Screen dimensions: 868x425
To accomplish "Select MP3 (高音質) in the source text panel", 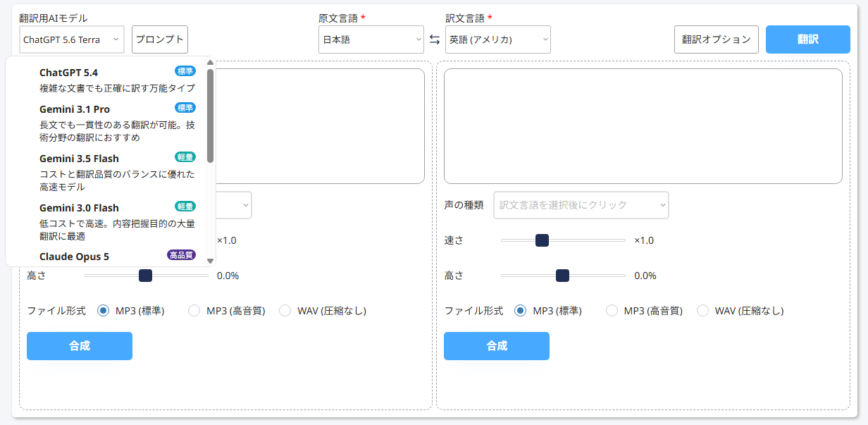I will pyautogui.click(x=194, y=310).
